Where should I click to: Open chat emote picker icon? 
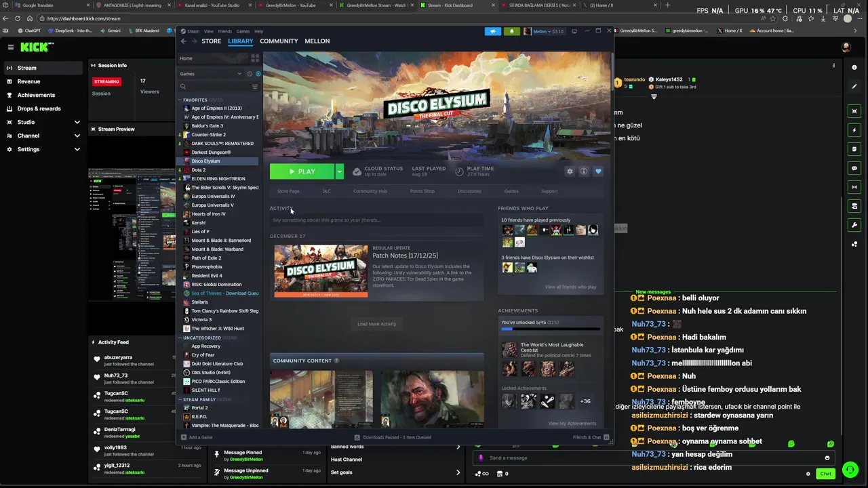(827, 458)
